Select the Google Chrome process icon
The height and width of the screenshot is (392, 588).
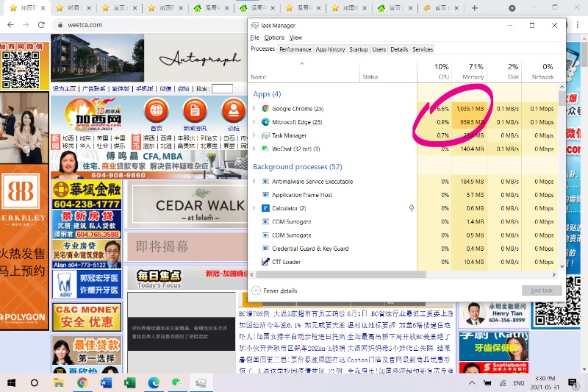click(x=265, y=109)
